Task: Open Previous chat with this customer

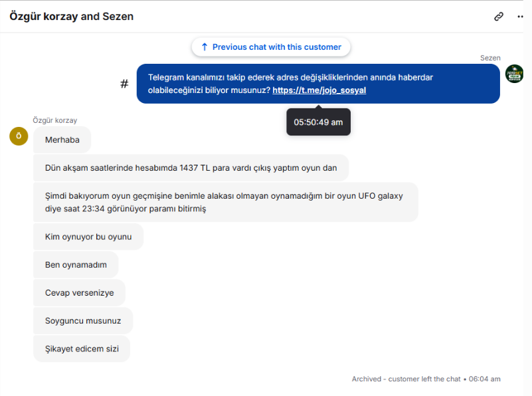Action: tap(271, 47)
